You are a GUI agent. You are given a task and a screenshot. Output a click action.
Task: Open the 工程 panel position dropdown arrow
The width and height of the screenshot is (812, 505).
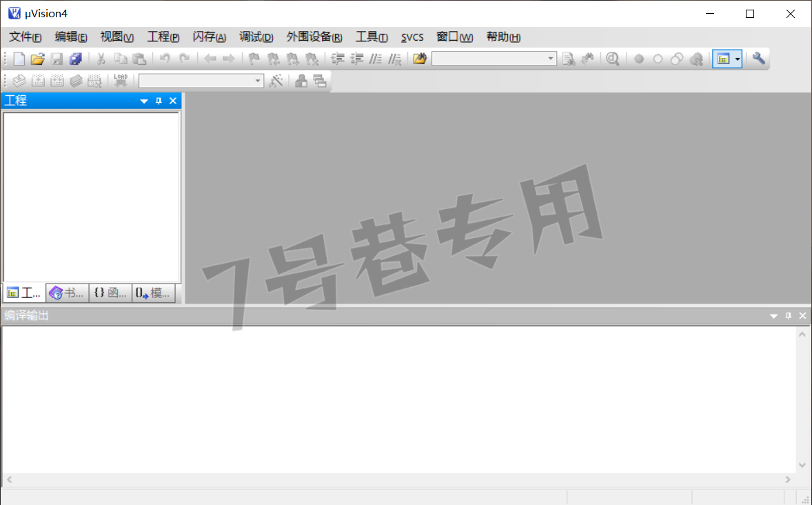(144, 101)
